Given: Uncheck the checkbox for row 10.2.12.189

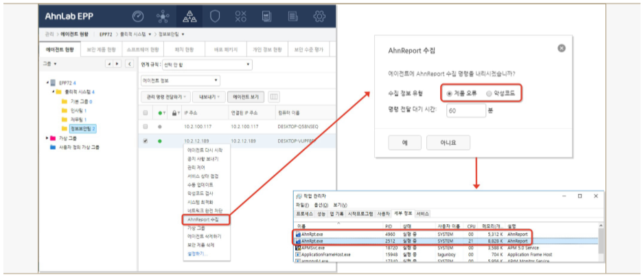Looking at the screenshot, I should pyautogui.click(x=145, y=141).
